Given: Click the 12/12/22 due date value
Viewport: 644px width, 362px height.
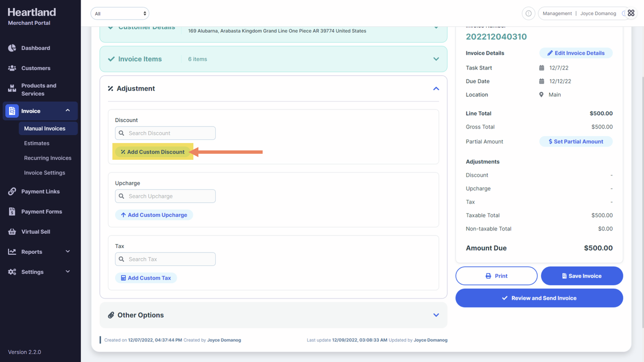Looking at the screenshot, I should coord(560,81).
